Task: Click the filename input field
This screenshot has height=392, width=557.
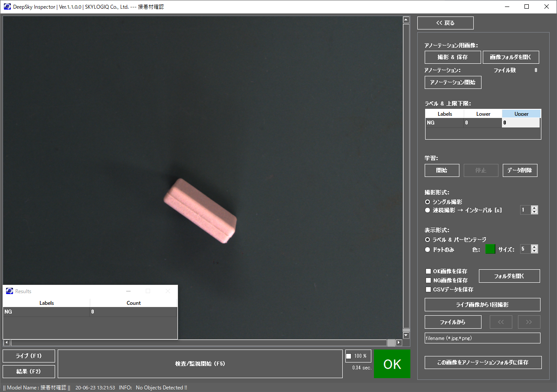Action: coord(482,338)
